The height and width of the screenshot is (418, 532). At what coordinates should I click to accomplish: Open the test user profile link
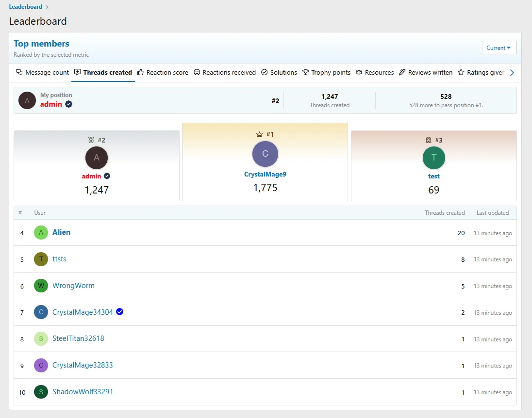point(433,177)
